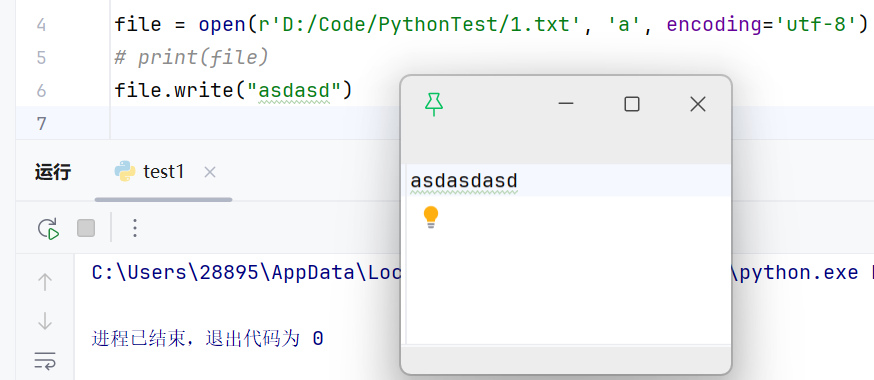Pin the floating preview window
This screenshot has height=380, width=874.
pyautogui.click(x=434, y=104)
